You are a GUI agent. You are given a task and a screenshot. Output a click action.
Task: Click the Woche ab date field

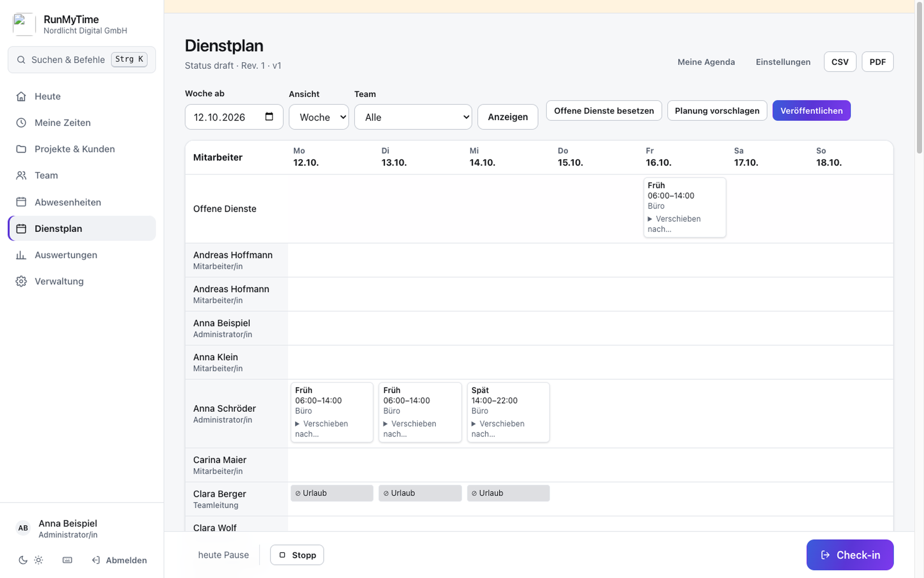(234, 117)
